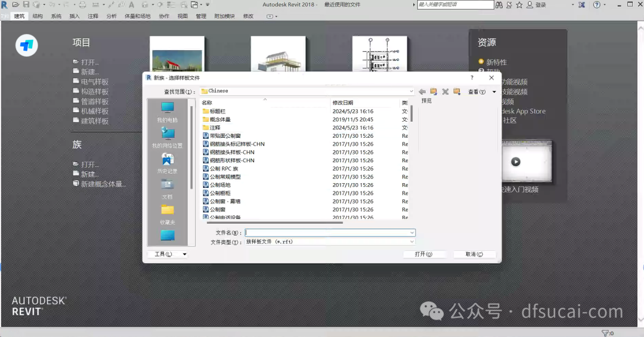The height and width of the screenshot is (337, 644).
Task: Click the Text tool letter A icon
Action: (131, 5)
